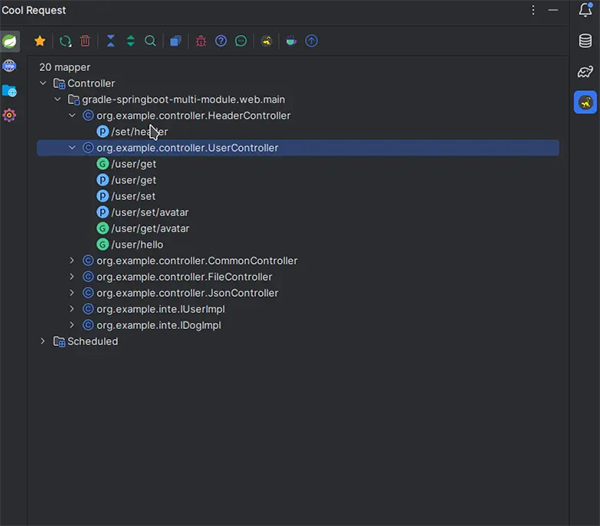Open the search magnifier in toolbar
The width and height of the screenshot is (600, 526).
coord(150,41)
